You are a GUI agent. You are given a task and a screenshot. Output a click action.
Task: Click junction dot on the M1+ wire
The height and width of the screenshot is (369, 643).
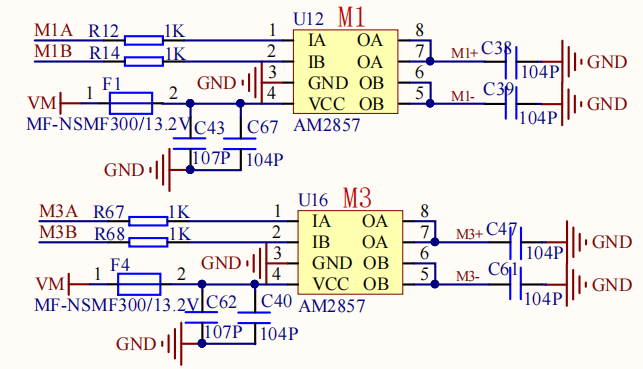pyautogui.click(x=430, y=61)
